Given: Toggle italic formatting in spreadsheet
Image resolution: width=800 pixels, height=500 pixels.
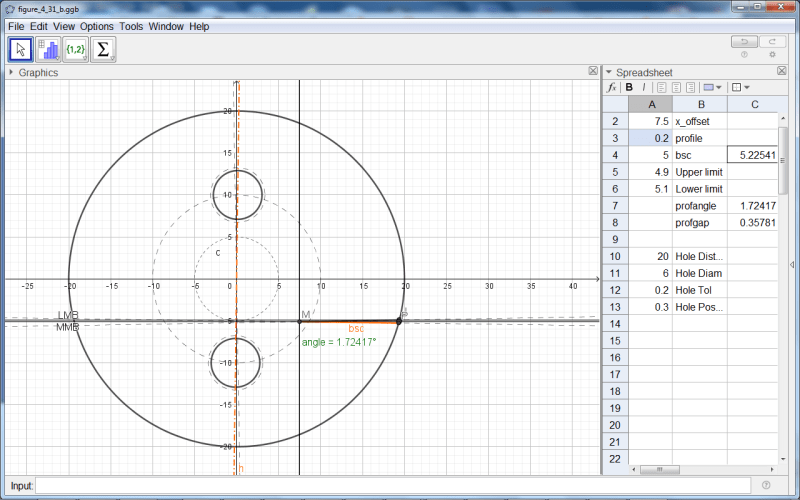Looking at the screenshot, I should point(643,87).
